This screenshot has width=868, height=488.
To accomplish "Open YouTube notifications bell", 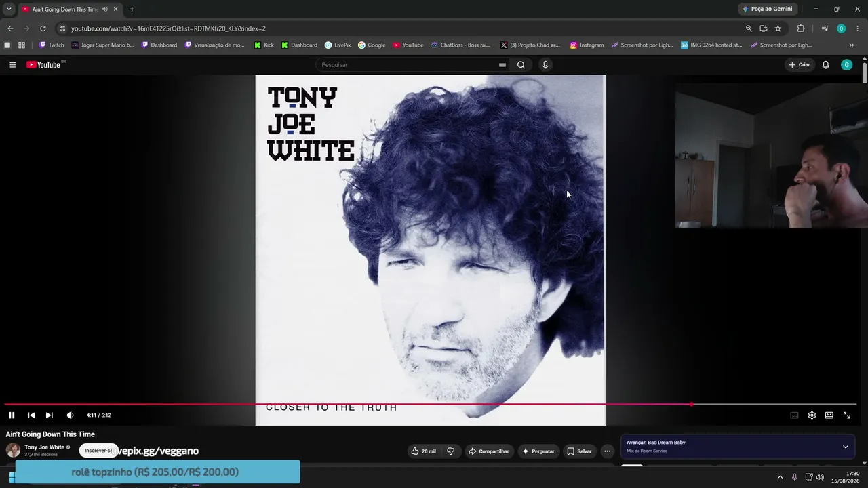I will tap(825, 65).
